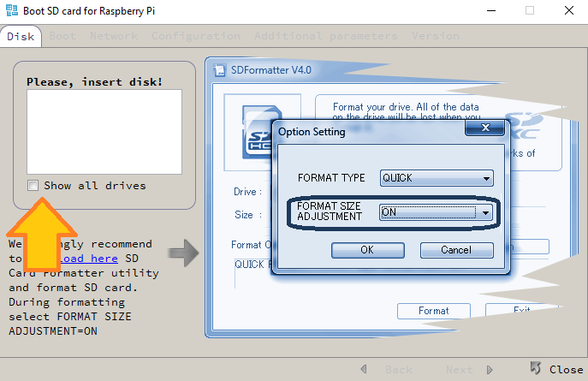Screen dimensions: 588x381
Task: Open the Version tab
Action: pyautogui.click(x=435, y=36)
